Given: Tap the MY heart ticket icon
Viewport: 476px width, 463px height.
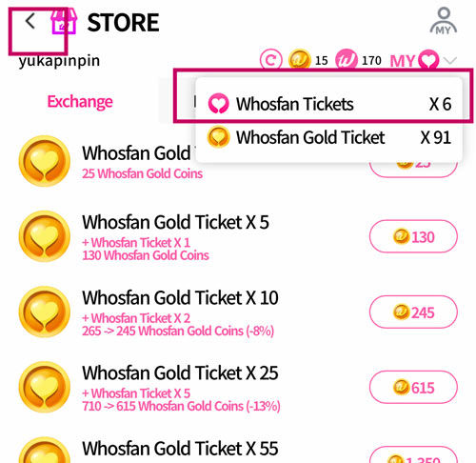Looking at the screenshot, I should coord(428,60).
